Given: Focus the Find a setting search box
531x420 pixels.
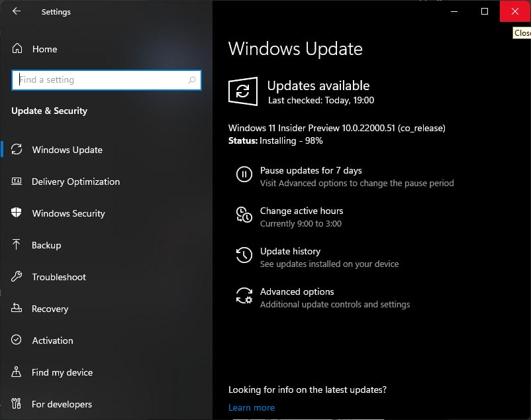Looking at the screenshot, I should point(107,80).
